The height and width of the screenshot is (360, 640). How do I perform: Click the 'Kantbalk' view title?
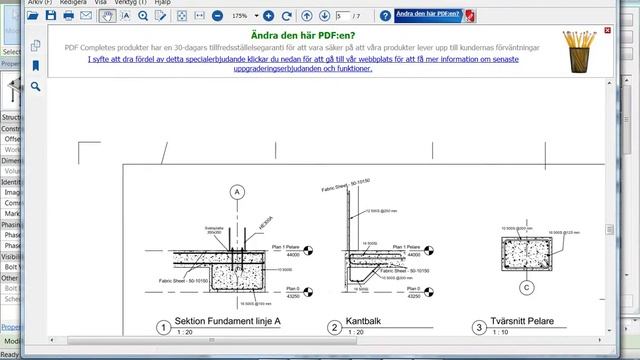click(363, 321)
